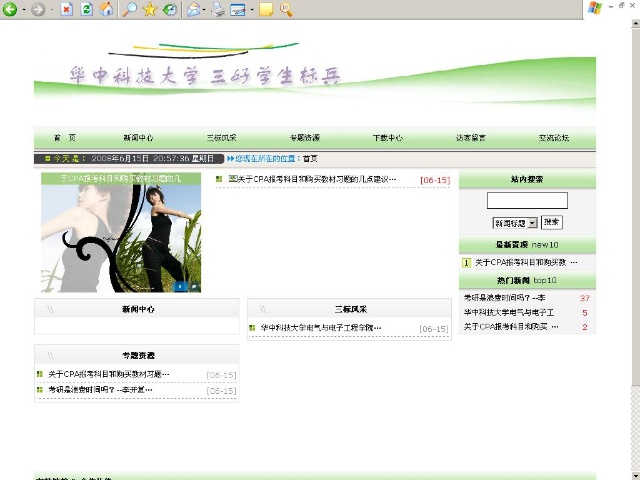Click the 三标风采 section header
The height and width of the screenshot is (480, 640).
click(x=350, y=309)
